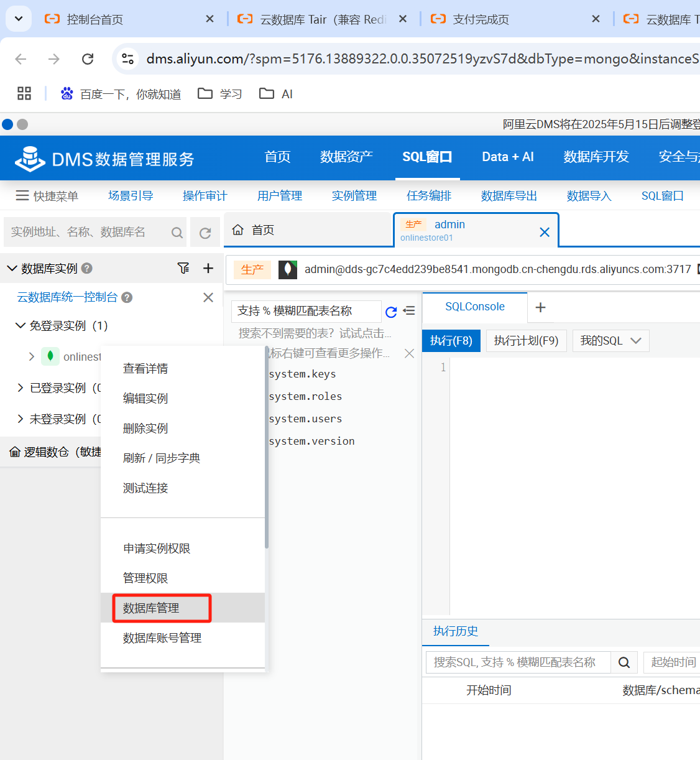Open the Data + AI menu

(x=508, y=157)
